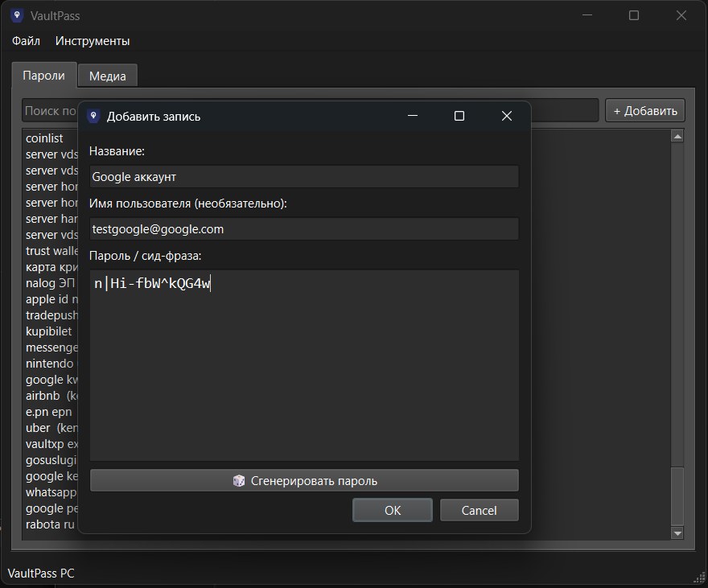Click the VaultPass PC status bar text
This screenshot has width=708, height=588.
point(41,573)
